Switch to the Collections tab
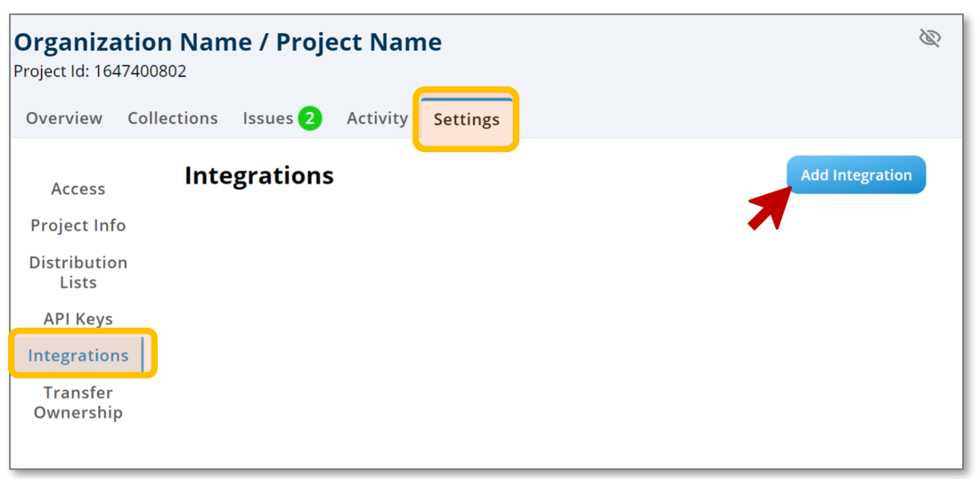This screenshot has width=980, height=479. pos(173,118)
